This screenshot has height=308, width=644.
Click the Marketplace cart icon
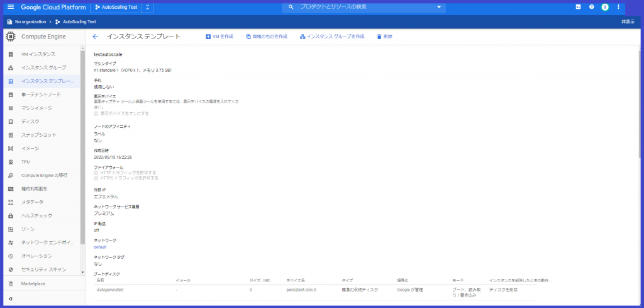(11, 283)
